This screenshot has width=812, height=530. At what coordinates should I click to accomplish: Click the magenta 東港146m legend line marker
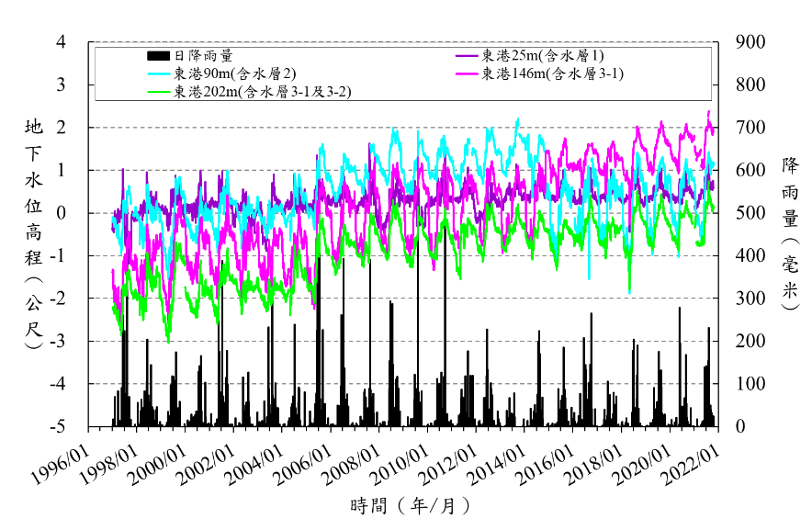[x=468, y=73]
